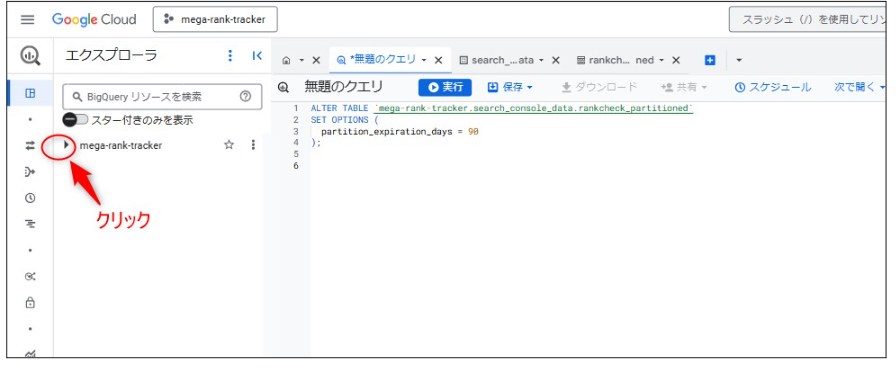The image size is (896, 368).
Task: Click the query icon beside 無題のクエリ title
Action: coord(283,87)
